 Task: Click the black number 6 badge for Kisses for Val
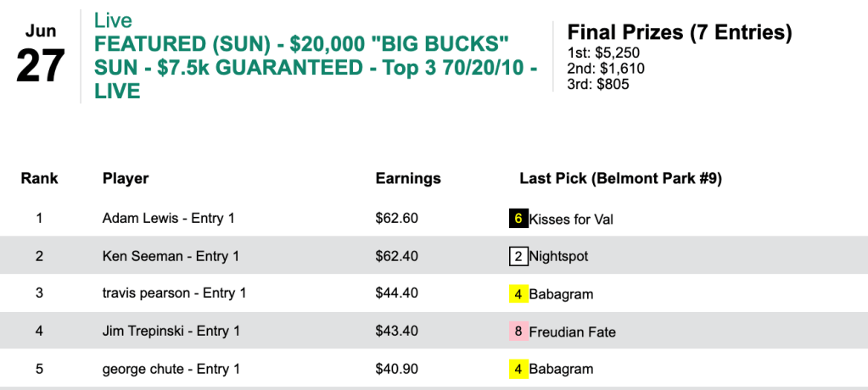518,219
